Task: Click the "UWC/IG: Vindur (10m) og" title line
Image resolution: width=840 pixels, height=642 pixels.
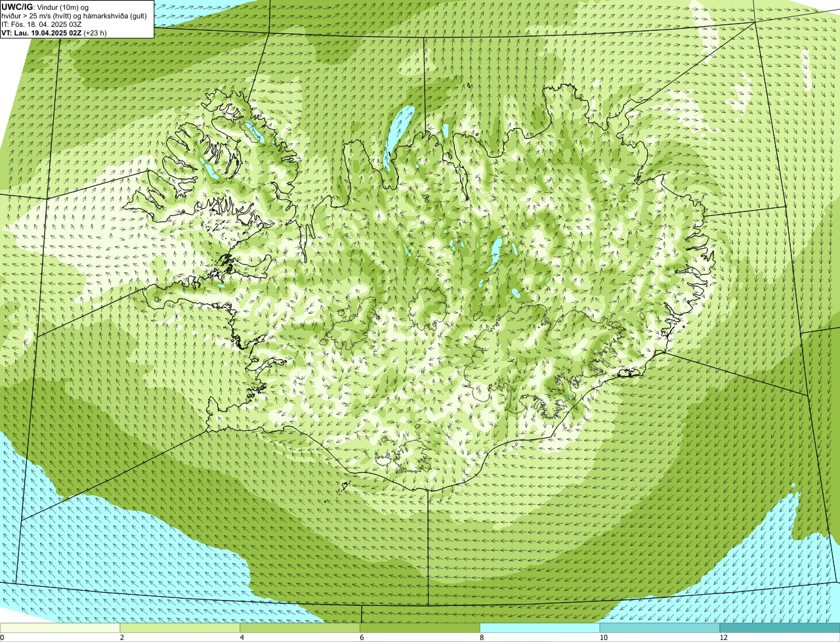Action: [x=45, y=7]
